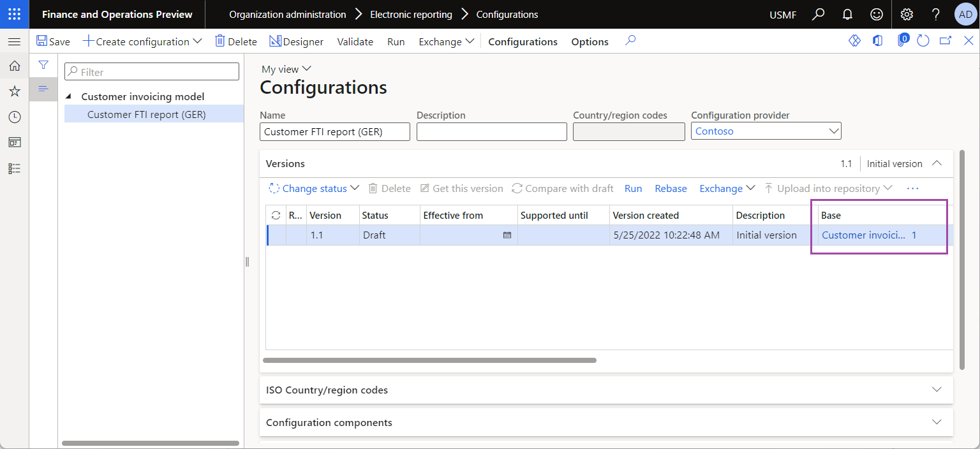
Task: Open the Dynamics 365 apps launcher icon
Action: point(14,14)
